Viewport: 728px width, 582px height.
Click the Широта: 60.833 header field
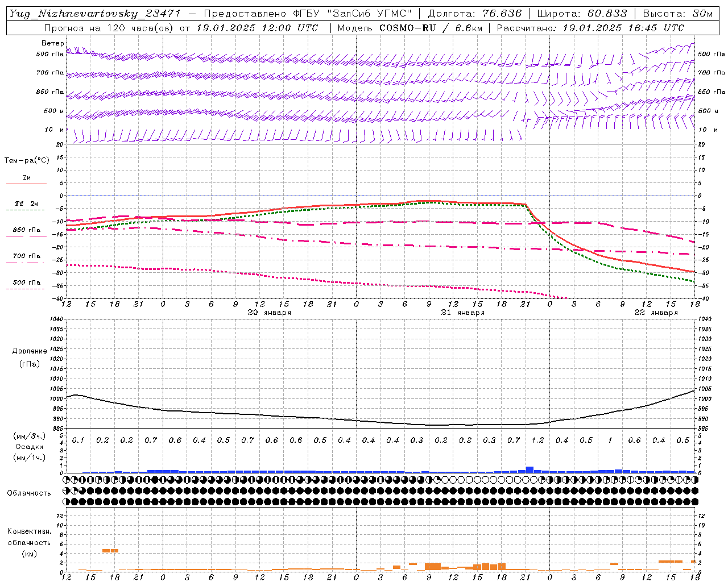point(582,14)
